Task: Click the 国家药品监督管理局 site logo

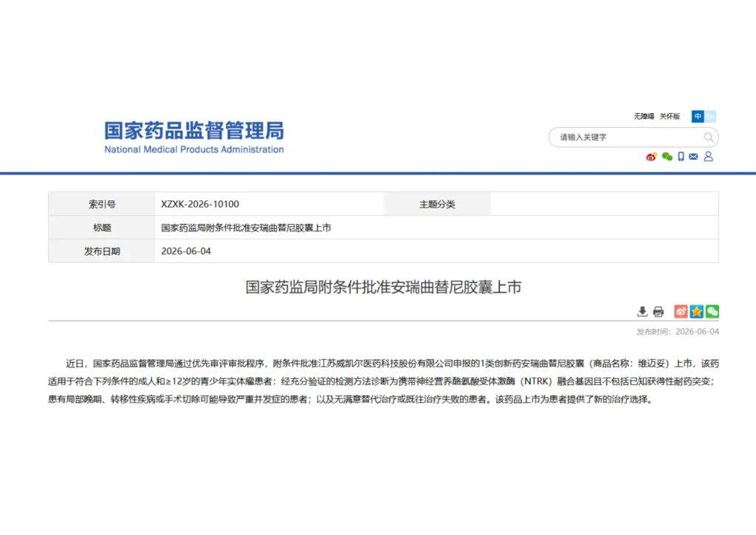Action: pos(194,131)
